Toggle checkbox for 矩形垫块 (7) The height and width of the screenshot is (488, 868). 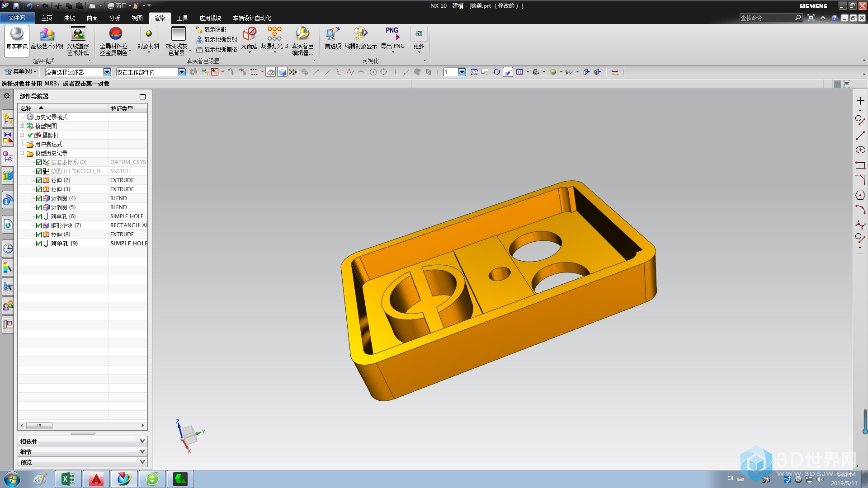[39, 225]
